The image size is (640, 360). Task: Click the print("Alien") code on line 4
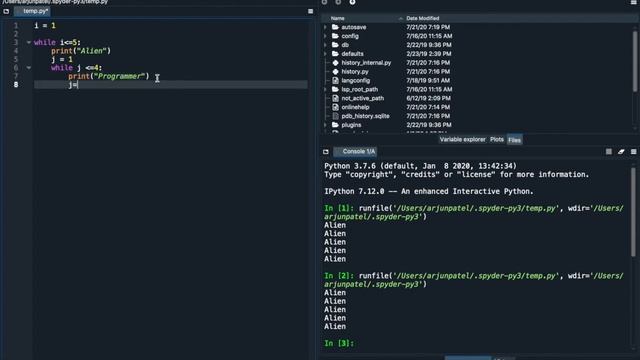click(x=81, y=51)
